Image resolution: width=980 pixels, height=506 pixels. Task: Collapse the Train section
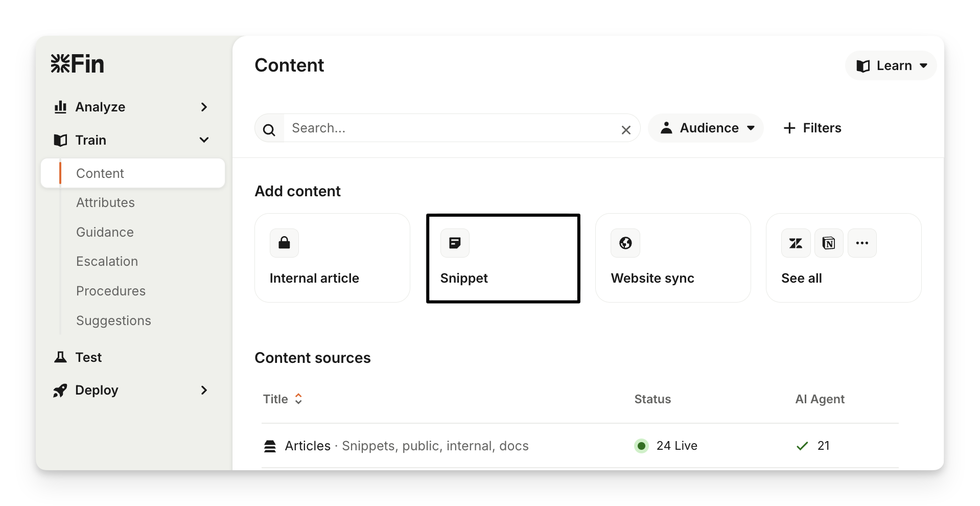204,140
